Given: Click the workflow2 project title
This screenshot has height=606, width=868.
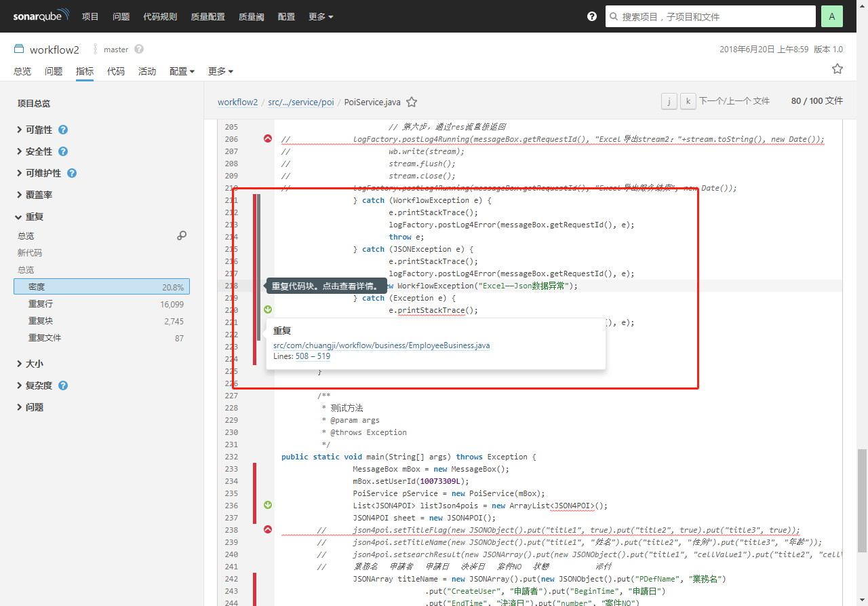Looking at the screenshot, I should pos(54,50).
